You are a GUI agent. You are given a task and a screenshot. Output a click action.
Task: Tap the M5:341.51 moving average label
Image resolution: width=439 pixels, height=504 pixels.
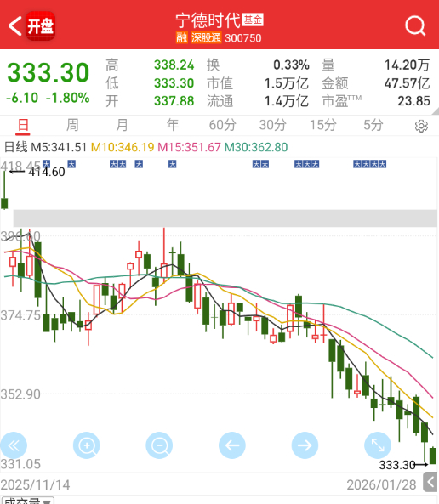pos(59,148)
